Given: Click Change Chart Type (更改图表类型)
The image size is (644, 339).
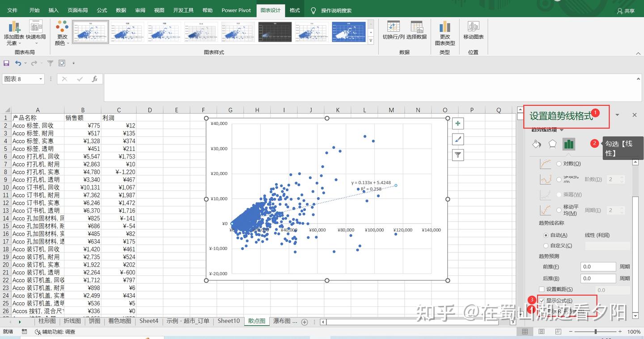Looking at the screenshot, I should (445, 33).
